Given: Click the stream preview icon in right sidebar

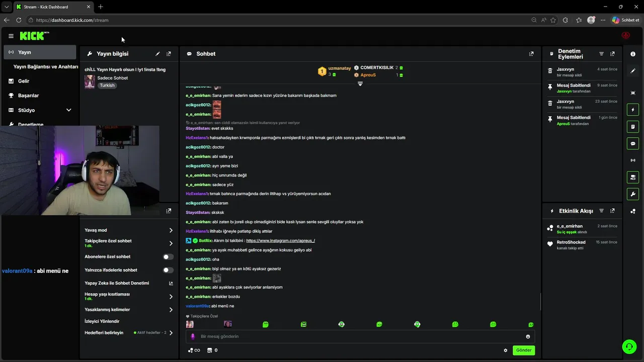Looking at the screenshot, I should tap(633, 93).
